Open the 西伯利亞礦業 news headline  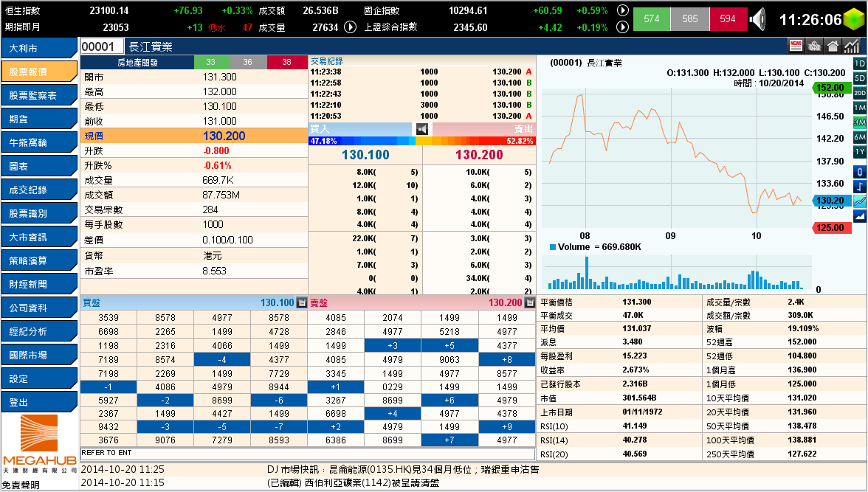coord(353,482)
